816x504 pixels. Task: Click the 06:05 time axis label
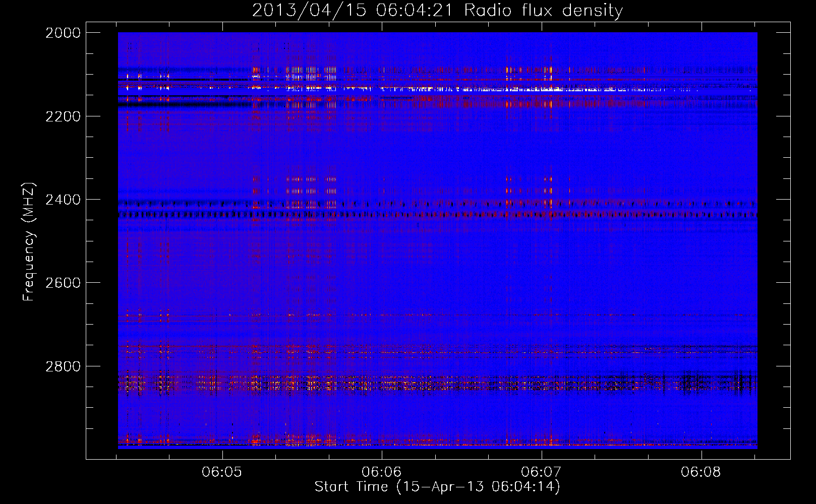click(x=222, y=472)
